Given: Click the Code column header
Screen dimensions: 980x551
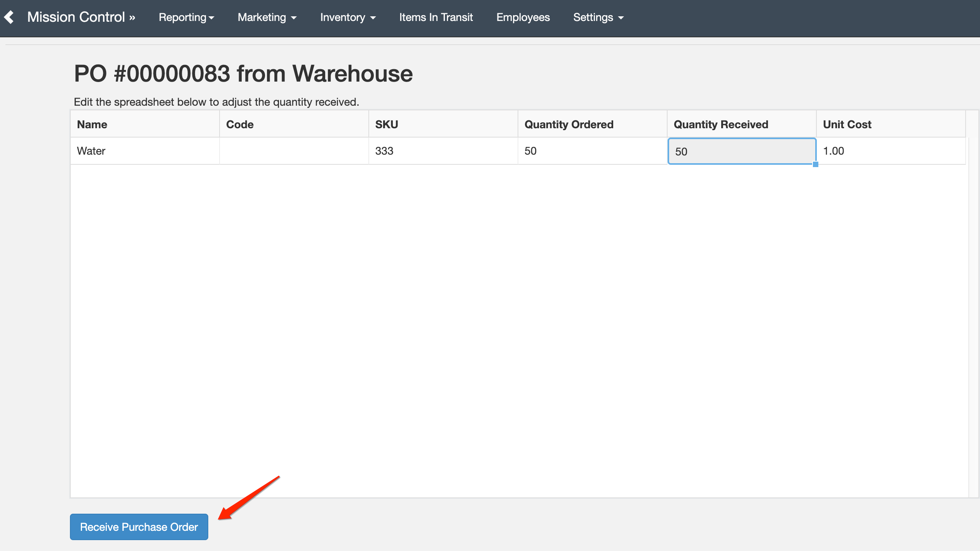Looking at the screenshot, I should [294, 124].
